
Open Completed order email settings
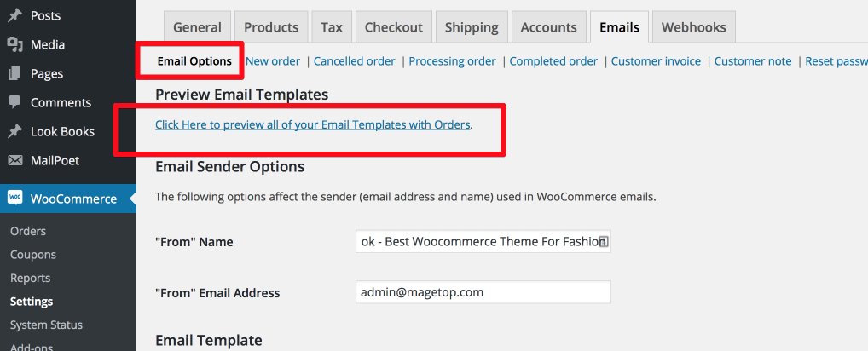553,61
